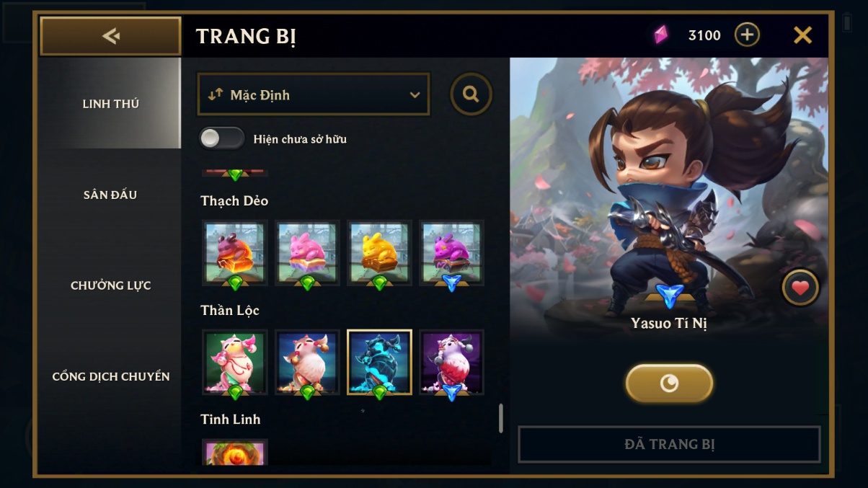Close the Trang Bị window
The width and height of the screenshot is (868, 488).
point(802,35)
